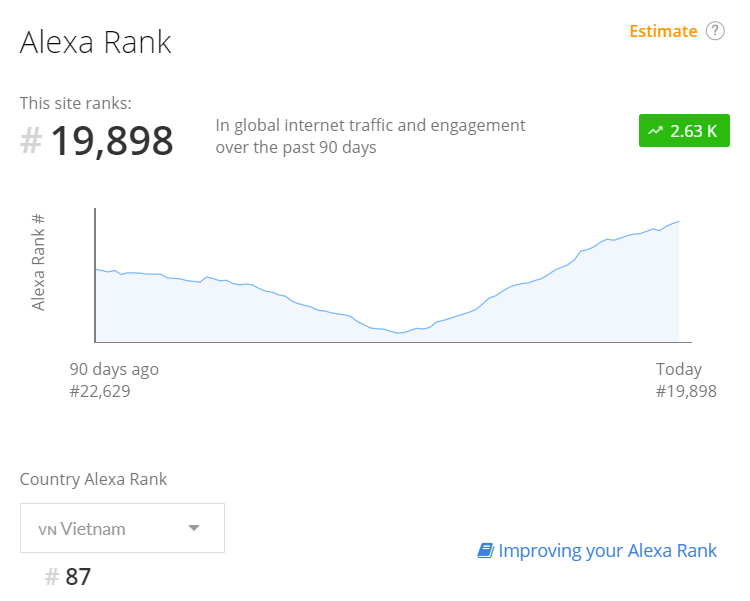Click the Country Alexa Rank label

93,479
